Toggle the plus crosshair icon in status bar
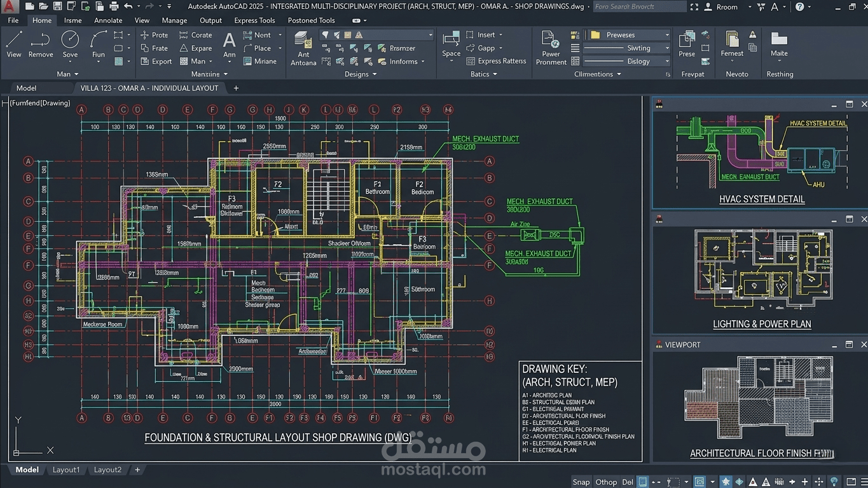Image resolution: width=868 pixels, height=488 pixels. [x=805, y=482]
